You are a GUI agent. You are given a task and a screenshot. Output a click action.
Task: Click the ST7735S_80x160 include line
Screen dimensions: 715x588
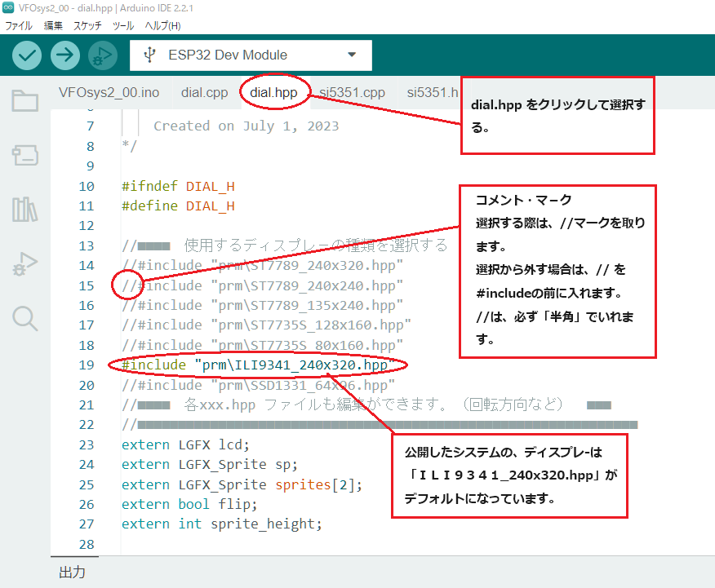(263, 345)
